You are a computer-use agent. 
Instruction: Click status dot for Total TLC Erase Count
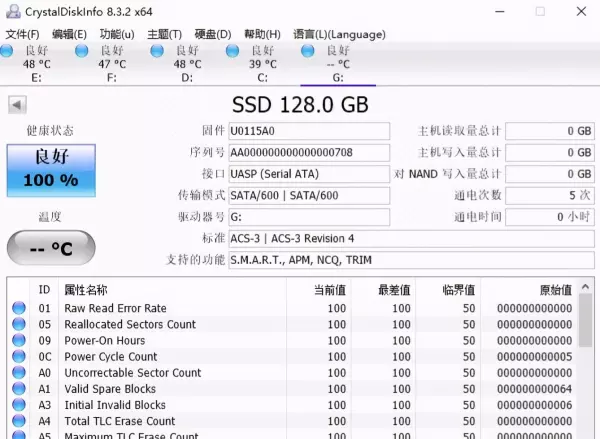tap(19, 421)
